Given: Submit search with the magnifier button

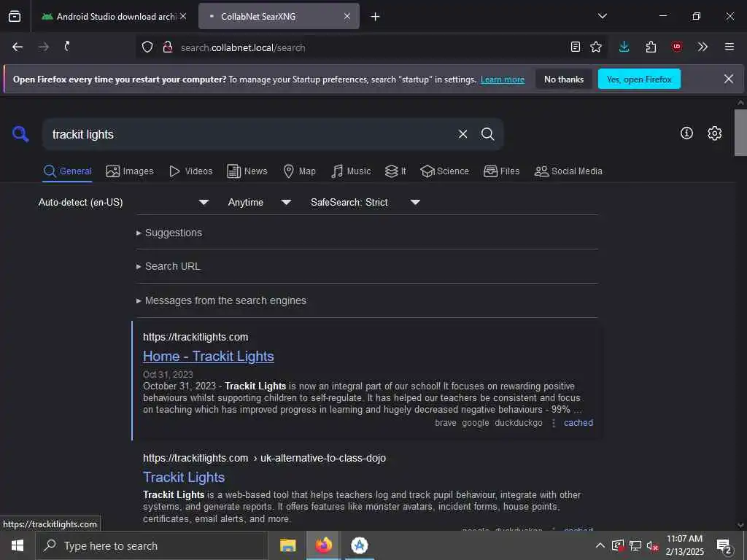Looking at the screenshot, I should point(487,134).
